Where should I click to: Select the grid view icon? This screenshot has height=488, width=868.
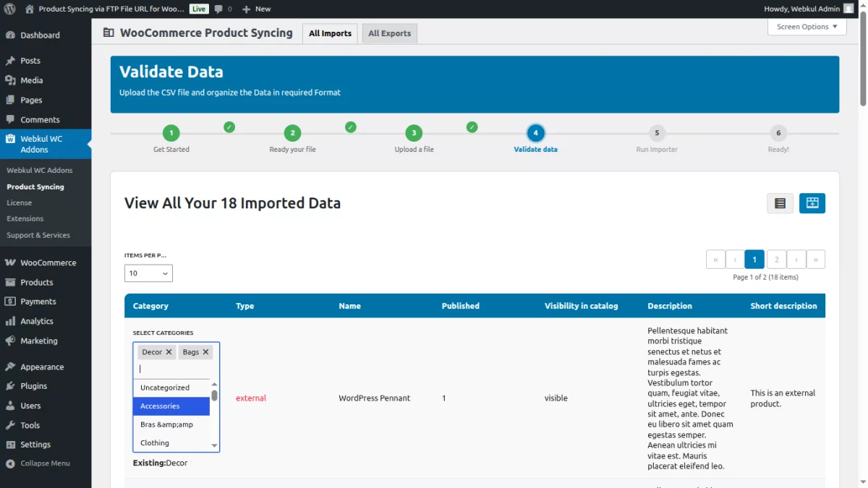point(812,203)
